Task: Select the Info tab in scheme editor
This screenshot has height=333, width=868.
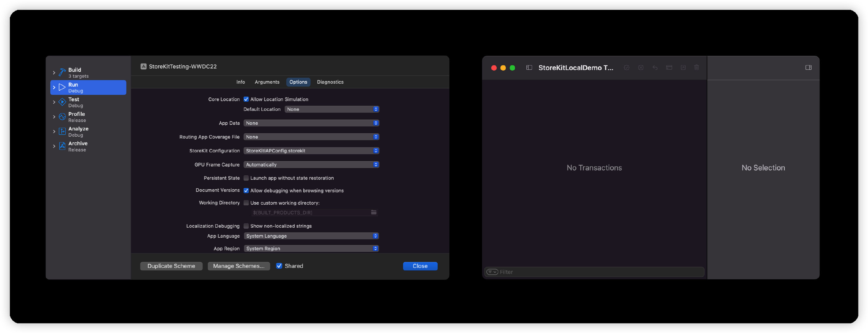Action: (241, 82)
